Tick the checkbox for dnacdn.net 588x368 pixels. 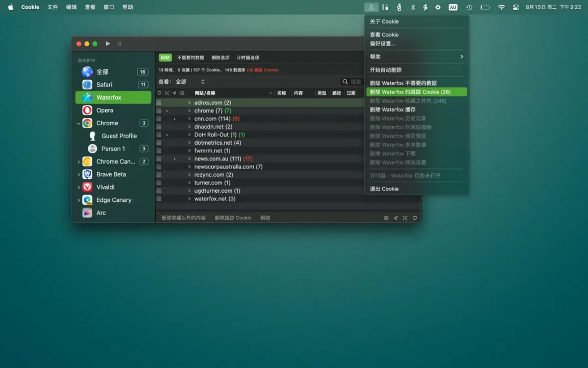(x=159, y=127)
